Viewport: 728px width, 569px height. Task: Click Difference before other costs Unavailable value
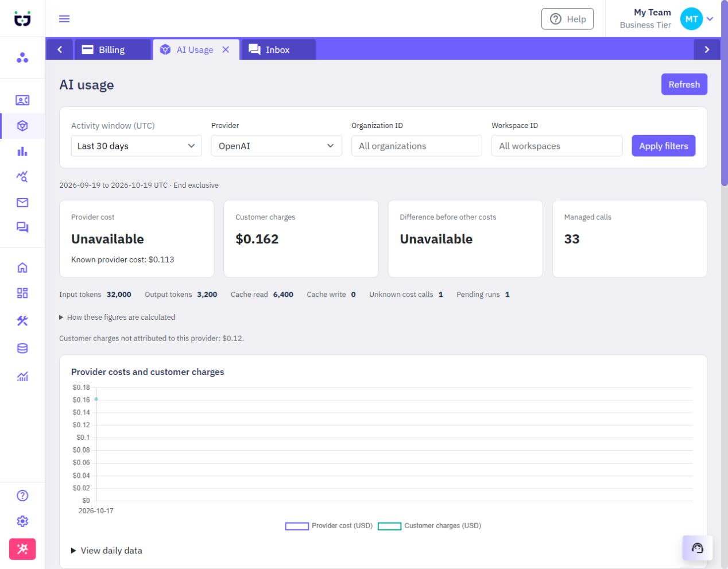click(x=436, y=239)
